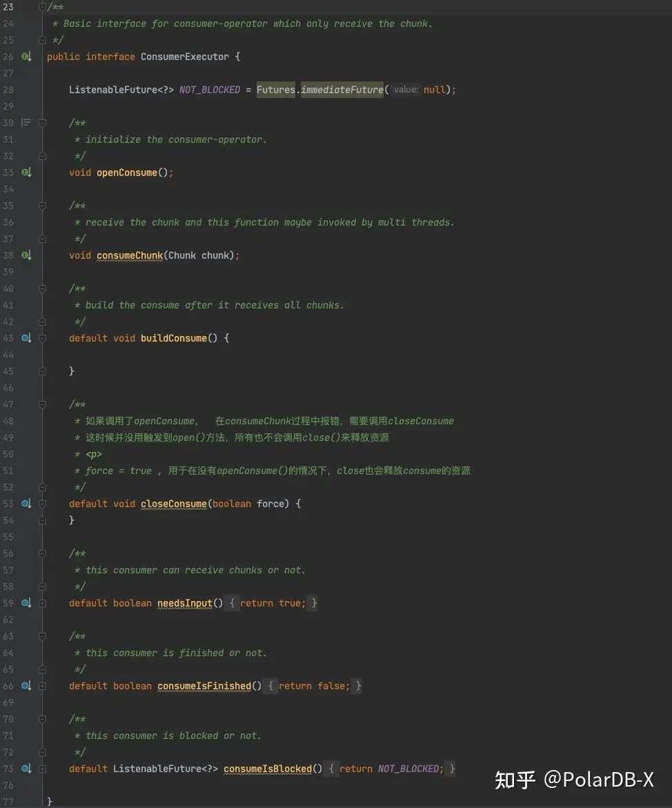This screenshot has height=808, width=672.
Task: Click the fold end marker at line 25
Action: (43, 40)
